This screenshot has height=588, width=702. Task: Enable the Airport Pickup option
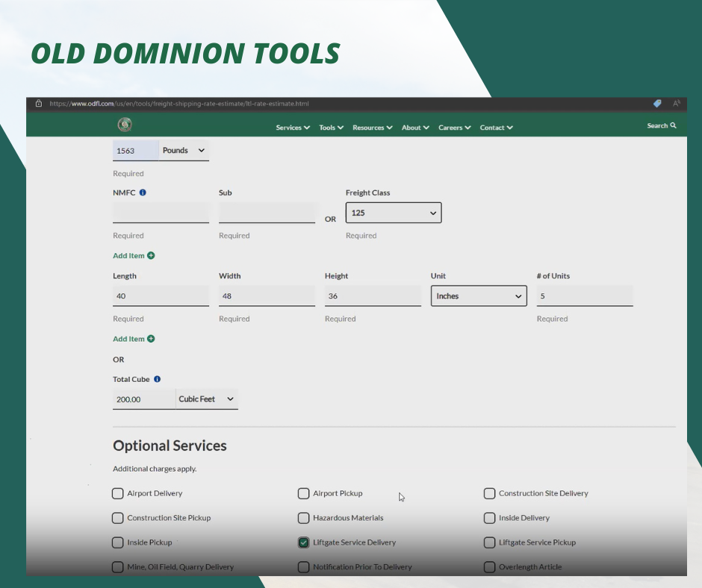point(303,493)
